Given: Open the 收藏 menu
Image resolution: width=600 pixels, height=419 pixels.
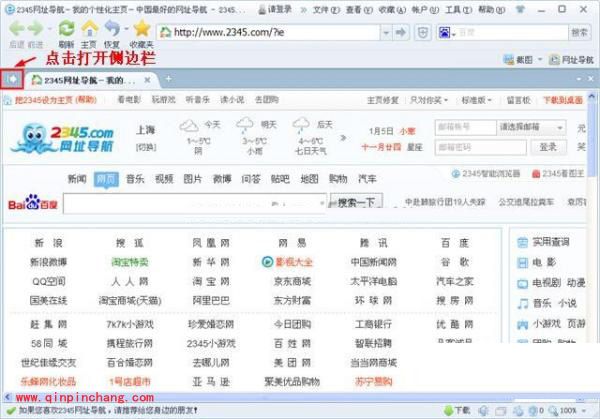Looking at the screenshot, I should [392, 10].
